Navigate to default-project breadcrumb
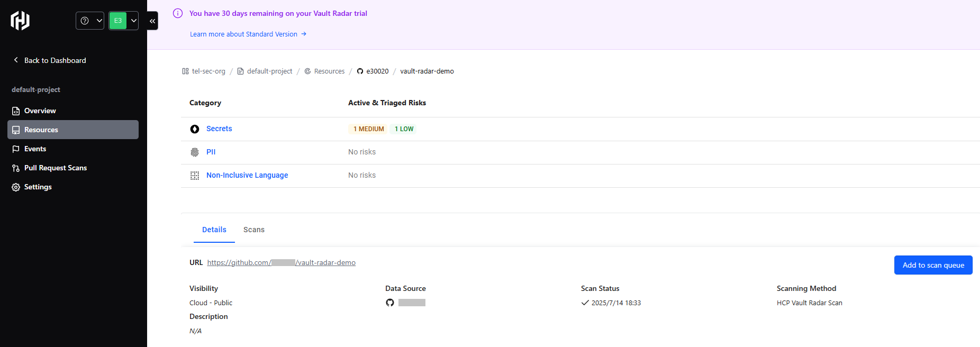 point(269,71)
